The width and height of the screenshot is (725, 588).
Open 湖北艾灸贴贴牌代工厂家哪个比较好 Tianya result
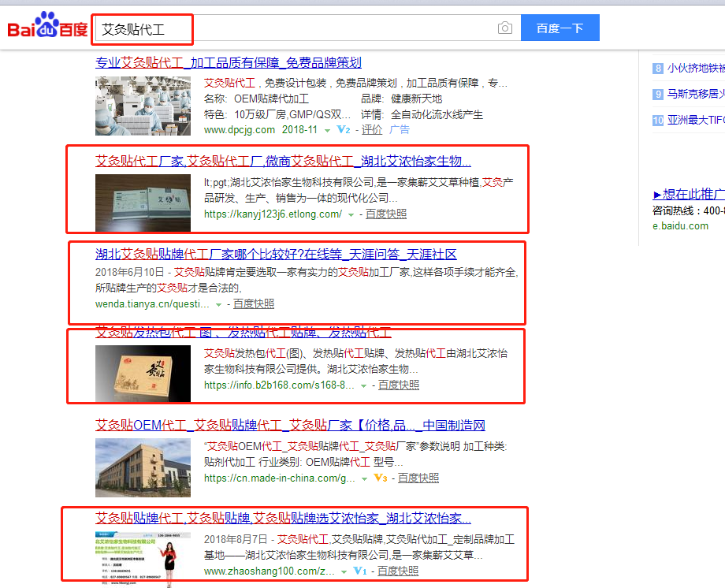click(x=276, y=254)
